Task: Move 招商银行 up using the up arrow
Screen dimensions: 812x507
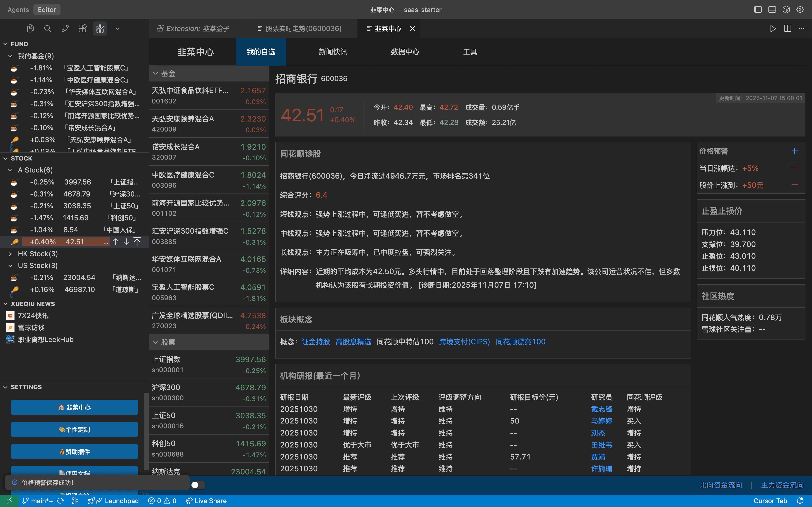Action: pos(115,242)
